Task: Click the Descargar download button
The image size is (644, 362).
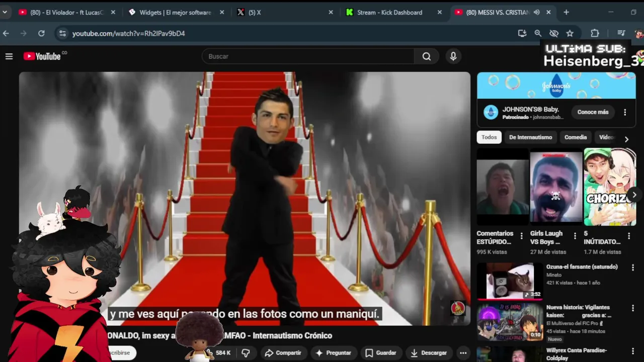Action: tap(429, 353)
